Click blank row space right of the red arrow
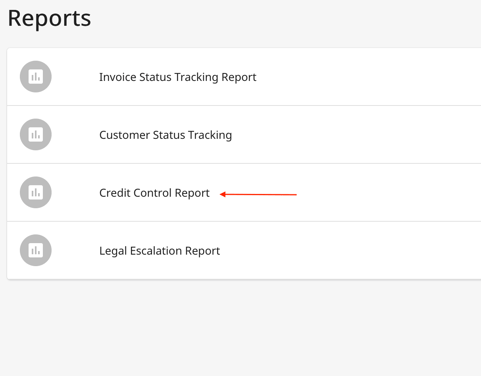Viewport: 481px width, 376px height. pyautogui.click(x=390, y=193)
